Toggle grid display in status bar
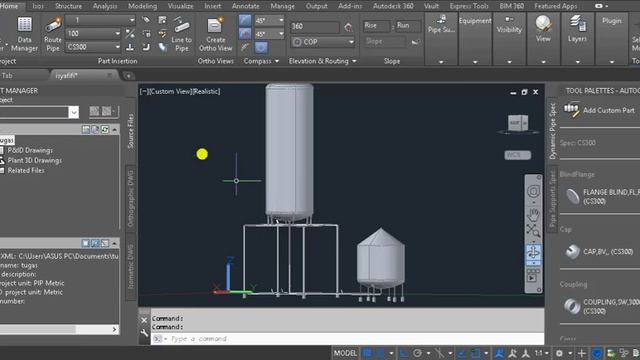This screenshot has height=360, width=640. (367, 353)
